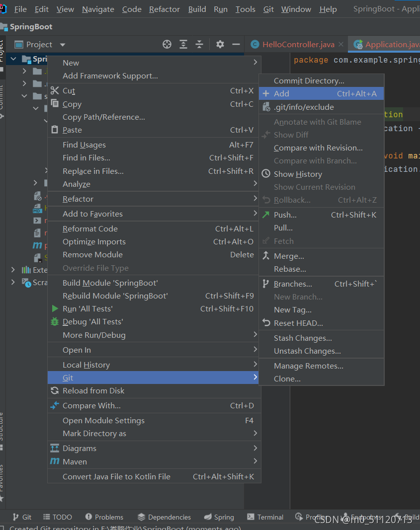The height and width of the screenshot is (530, 420).
Task: Click the Select Opened File target icon
Action: 167,44
